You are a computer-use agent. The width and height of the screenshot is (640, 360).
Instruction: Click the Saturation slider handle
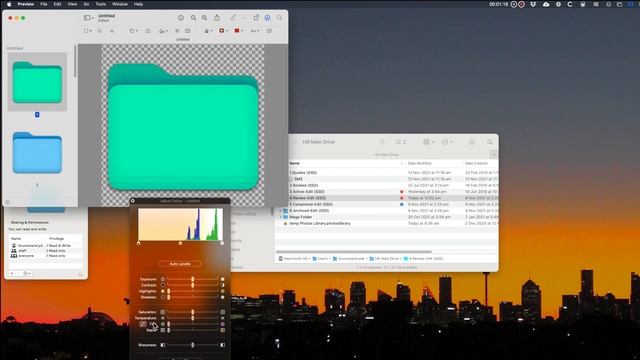click(193, 312)
